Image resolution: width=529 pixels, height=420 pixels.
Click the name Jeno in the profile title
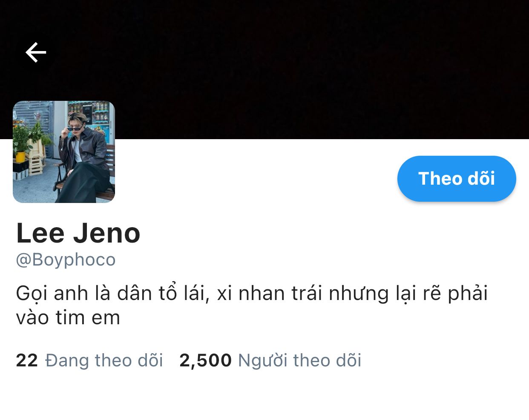(x=106, y=233)
